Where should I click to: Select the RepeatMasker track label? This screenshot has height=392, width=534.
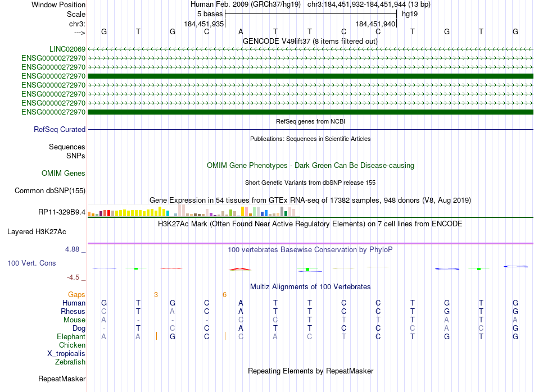point(62,379)
